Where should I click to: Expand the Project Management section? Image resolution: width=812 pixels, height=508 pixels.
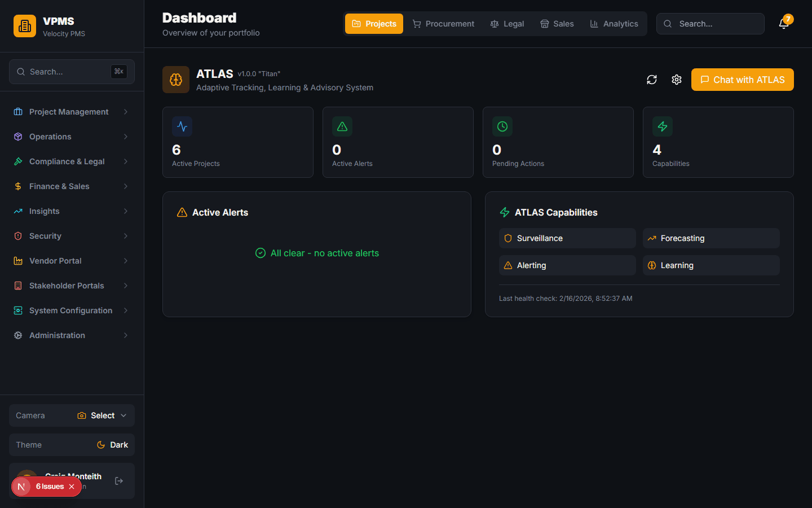pyautogui.click(x=69, y=112)
